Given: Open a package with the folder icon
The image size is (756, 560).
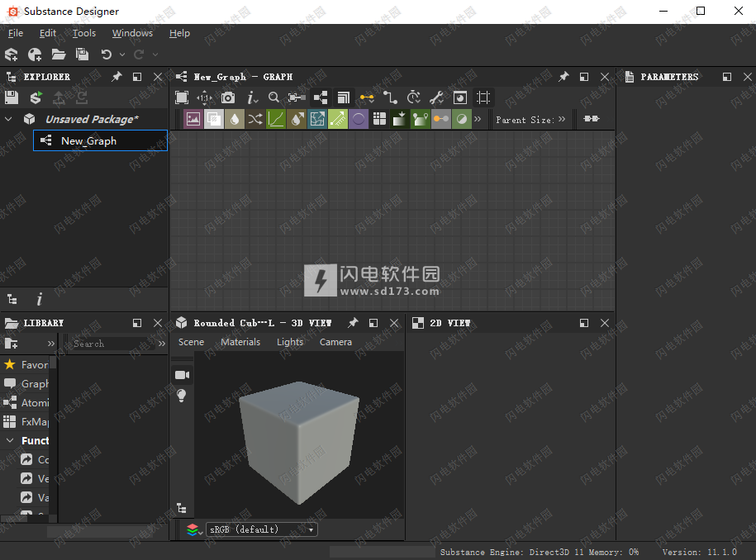Looking at the screenshot, I should pos(59,55).
